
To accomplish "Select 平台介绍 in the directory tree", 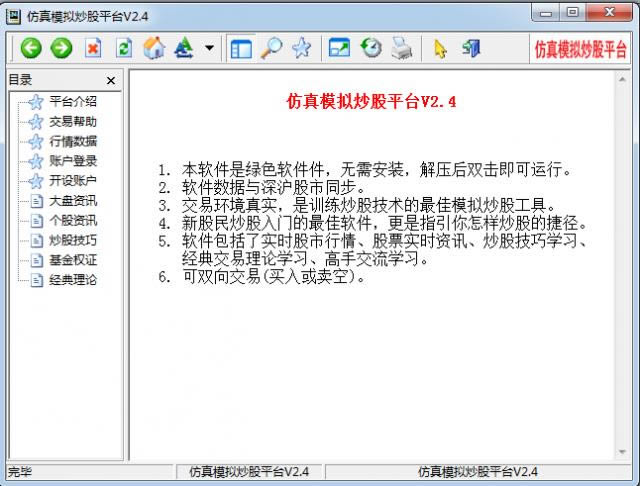I will click(73, 101).
